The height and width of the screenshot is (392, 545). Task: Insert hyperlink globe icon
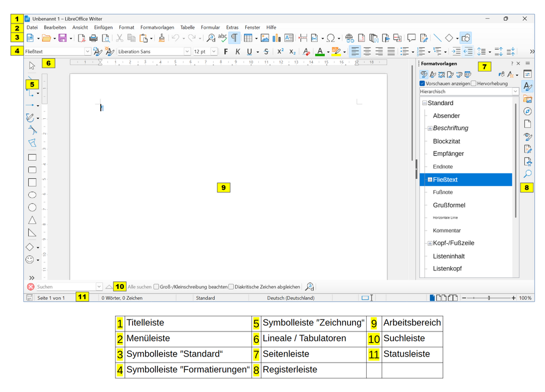pyautogui.click(x=349, y=38)
